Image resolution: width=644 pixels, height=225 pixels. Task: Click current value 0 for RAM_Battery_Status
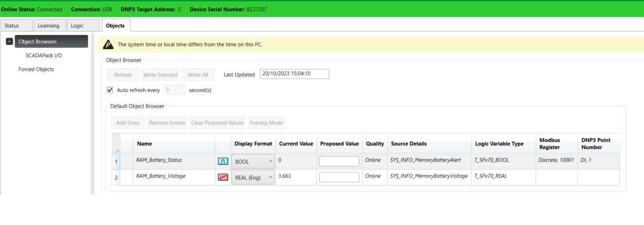(x=296, y=162)
